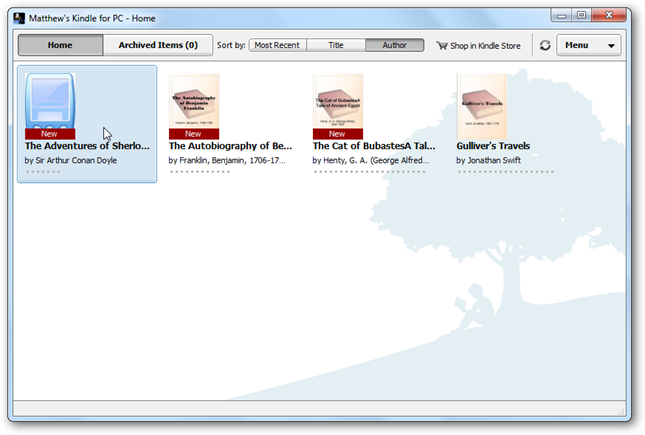
Task: Click author 'by Sir Arthur Conan Doyle'
Action: [71, 161]
